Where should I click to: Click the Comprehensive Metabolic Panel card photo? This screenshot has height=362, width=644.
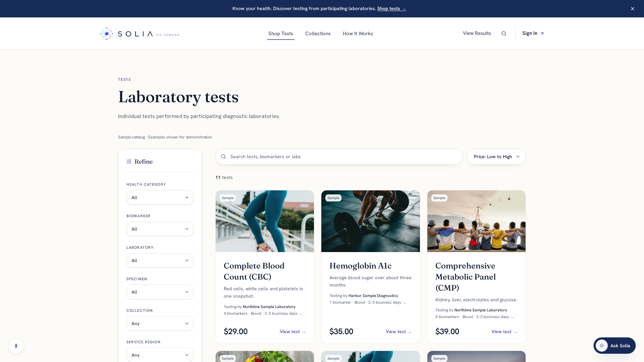(476, 221)
